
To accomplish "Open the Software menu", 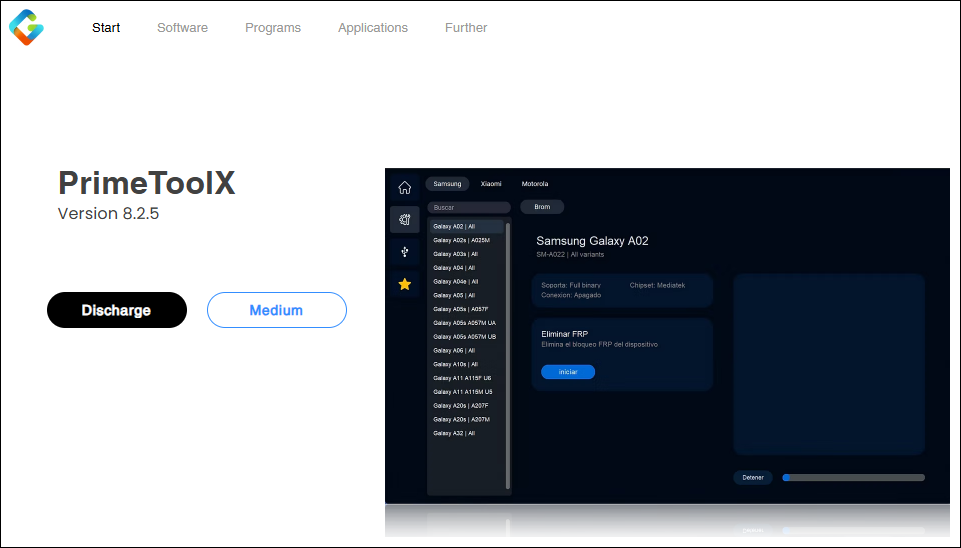I will coord(182,28).
